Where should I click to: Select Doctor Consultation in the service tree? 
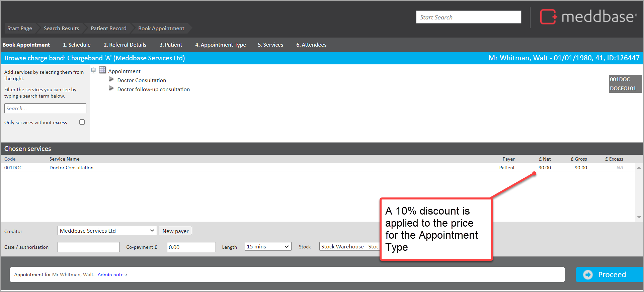click(142, 80)
